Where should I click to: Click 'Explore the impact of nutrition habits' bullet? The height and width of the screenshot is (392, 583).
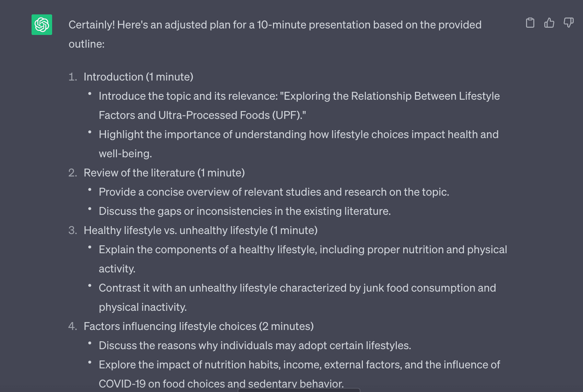[299, 374]
